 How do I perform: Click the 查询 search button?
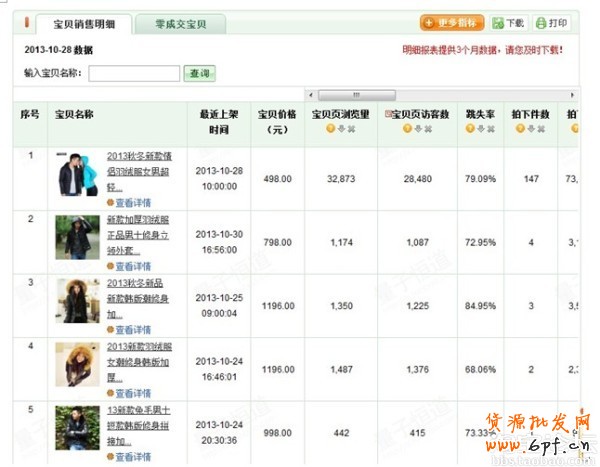tap(198, 73)
